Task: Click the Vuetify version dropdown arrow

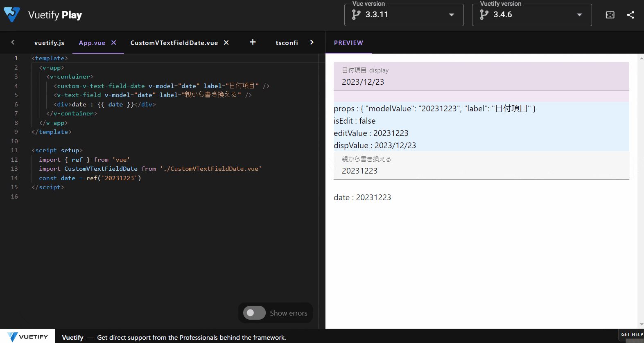Action: [579, 15]
